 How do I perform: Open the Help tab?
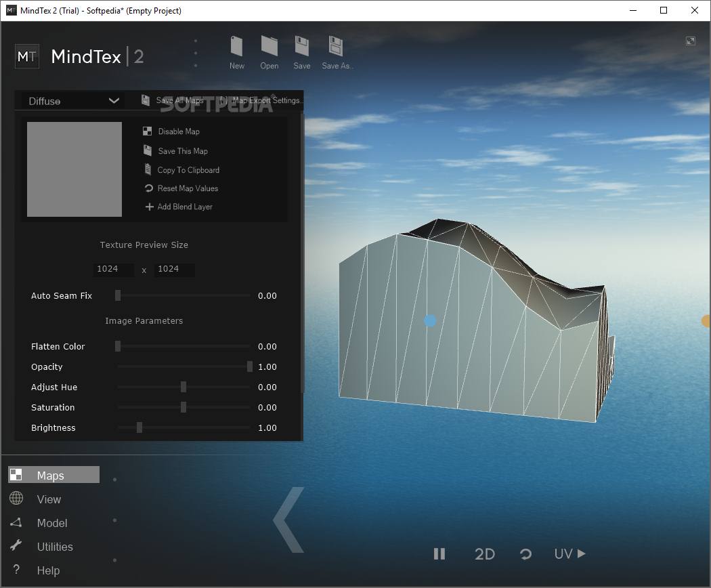click(x=48, y=570)
